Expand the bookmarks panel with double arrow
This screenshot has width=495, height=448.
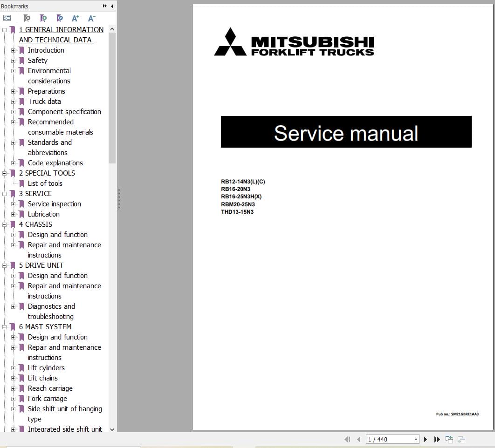[x=104, y=6]
